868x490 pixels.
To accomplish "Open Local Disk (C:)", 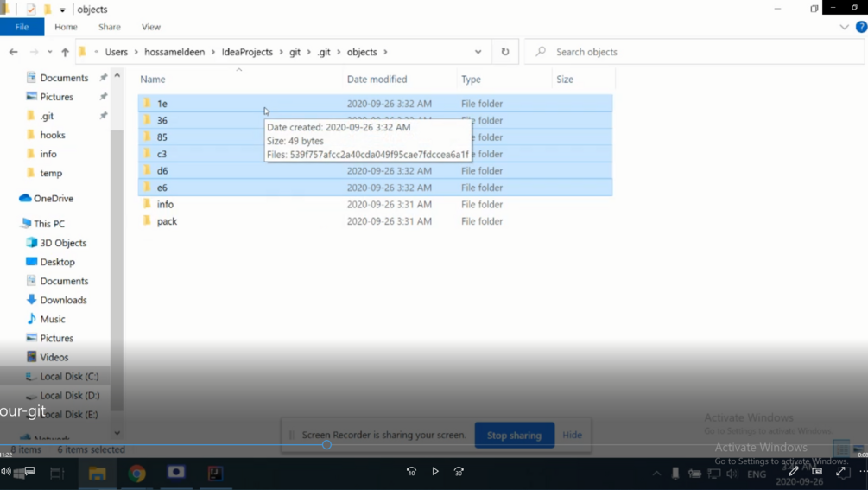I will click(69, 376).
